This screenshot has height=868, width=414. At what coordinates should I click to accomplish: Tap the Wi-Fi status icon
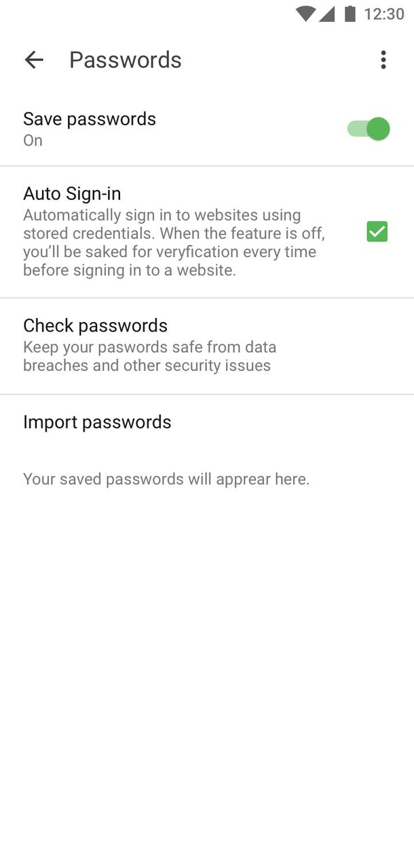(307, 13)
